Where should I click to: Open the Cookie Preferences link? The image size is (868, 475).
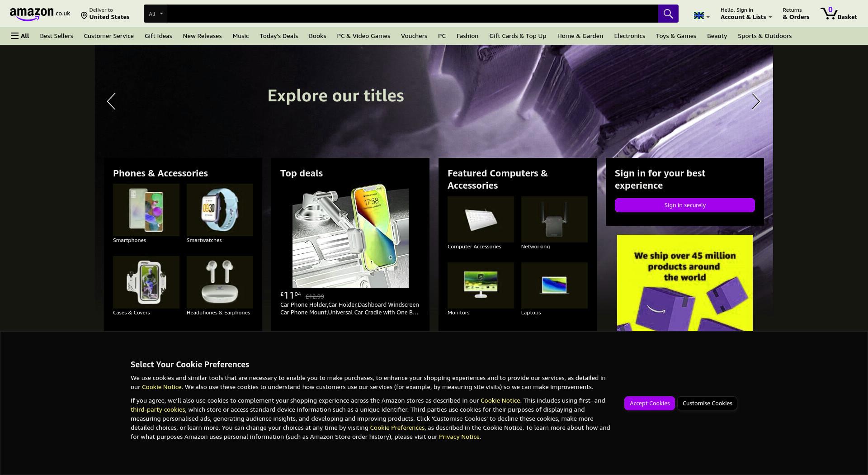(397, 427)
